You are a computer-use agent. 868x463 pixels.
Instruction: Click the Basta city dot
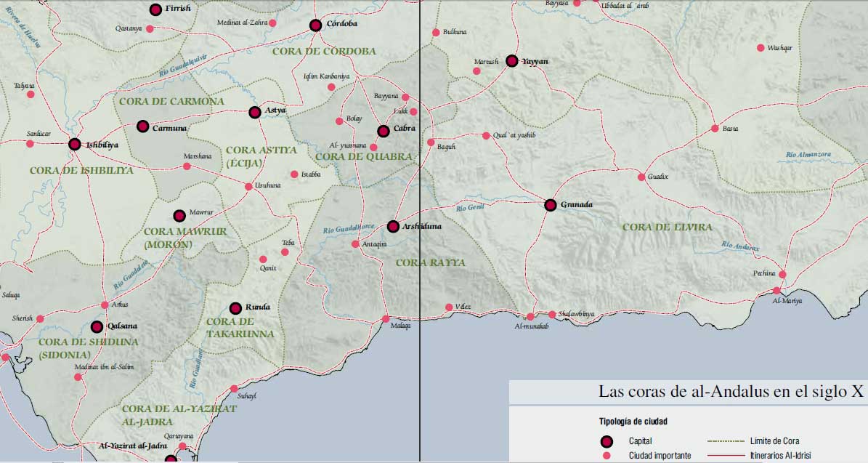point(715,129)
